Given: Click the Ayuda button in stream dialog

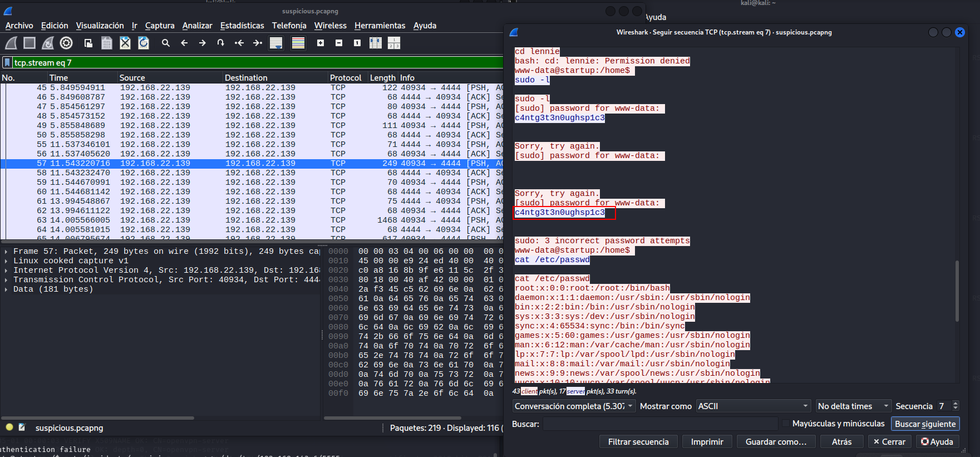Looking at the screenshot, I should coord(937,441).
